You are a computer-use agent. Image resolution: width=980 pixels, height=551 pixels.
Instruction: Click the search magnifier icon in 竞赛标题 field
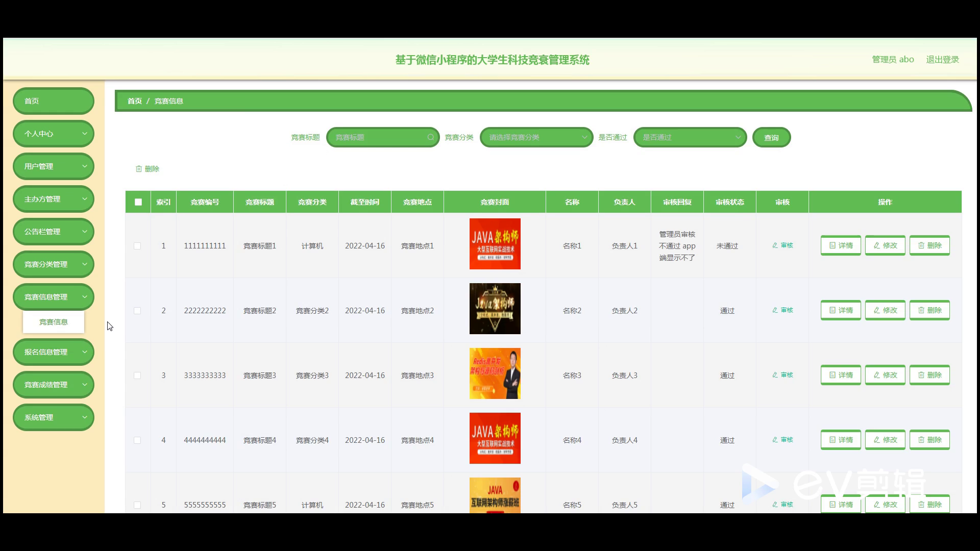[431, 137]
